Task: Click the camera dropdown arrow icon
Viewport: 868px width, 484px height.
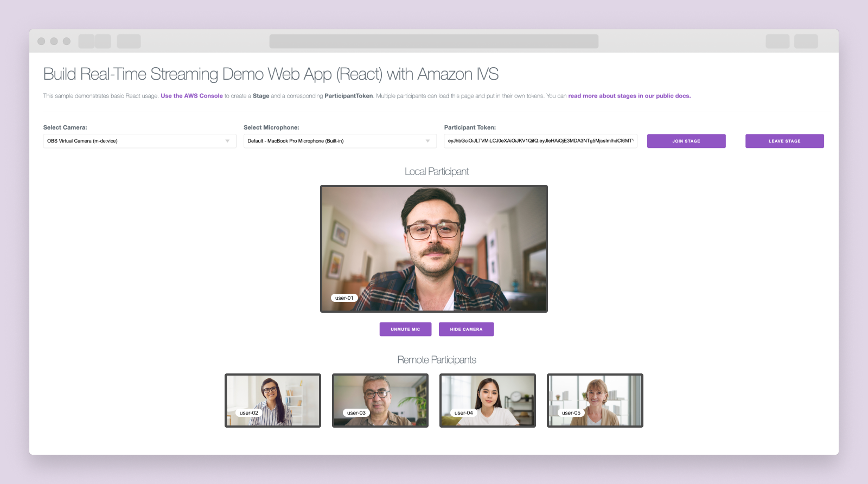Action: [227, 141]
